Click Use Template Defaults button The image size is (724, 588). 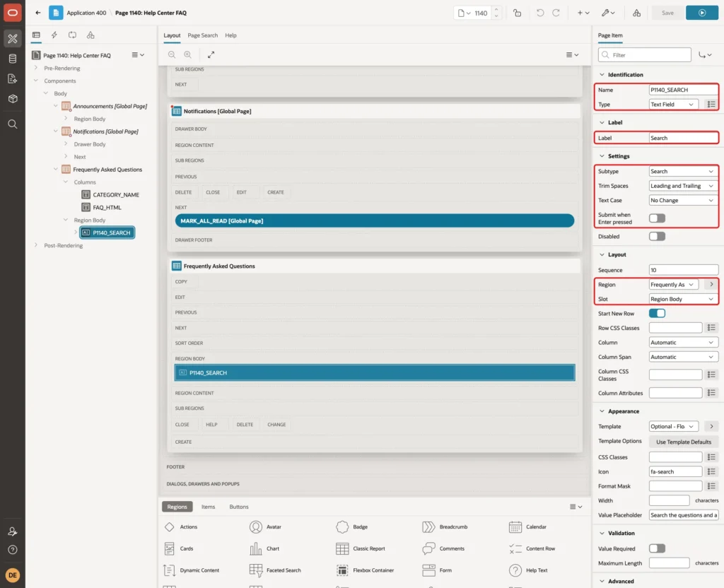[684, 442]
